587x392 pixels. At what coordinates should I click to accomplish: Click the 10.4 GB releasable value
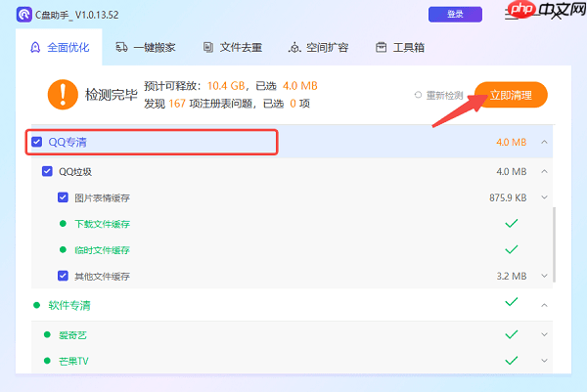tap(226, 86)
